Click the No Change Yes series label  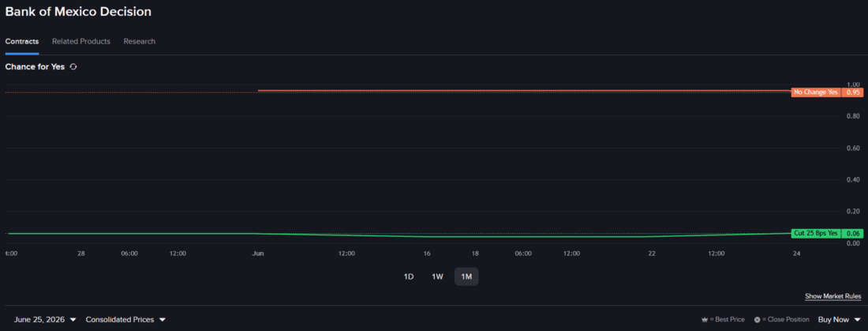[816, 92]
